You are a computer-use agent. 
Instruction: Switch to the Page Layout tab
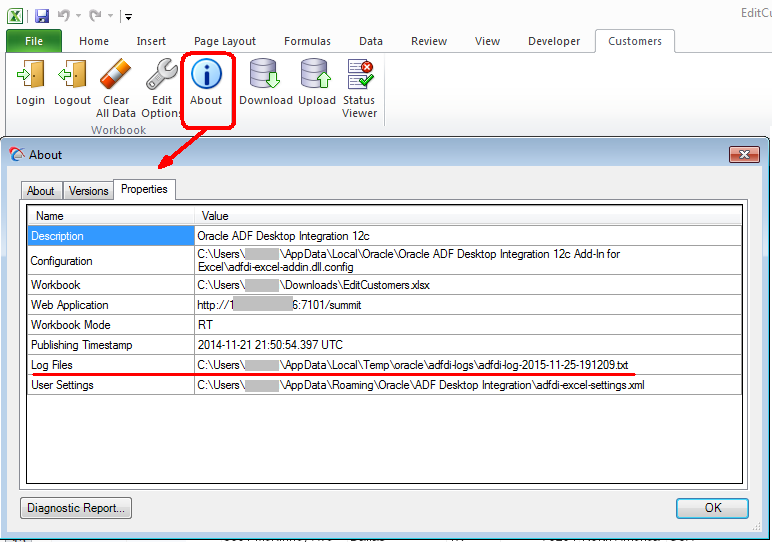pos(225,41)
